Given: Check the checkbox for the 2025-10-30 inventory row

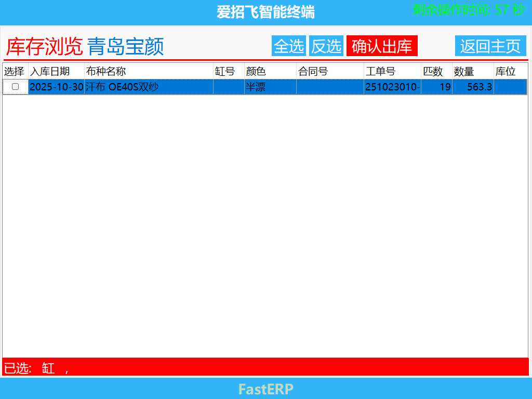Looking at the screenshot, I should tap(15, 87).
